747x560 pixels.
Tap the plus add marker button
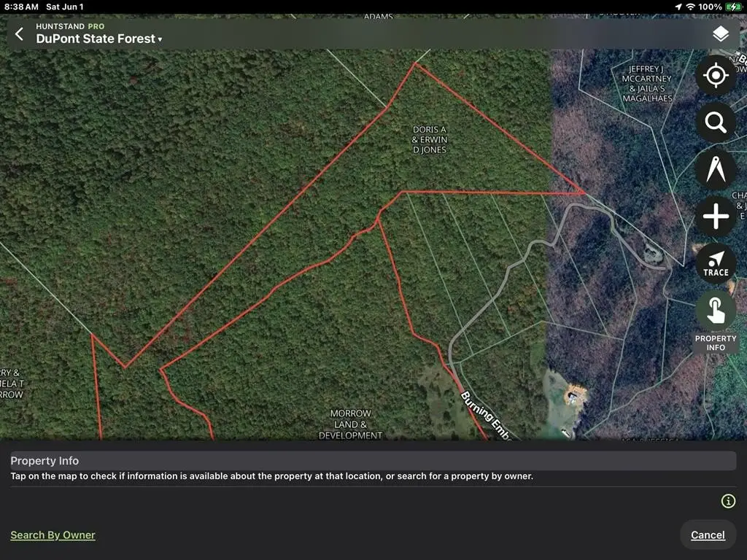715,217
